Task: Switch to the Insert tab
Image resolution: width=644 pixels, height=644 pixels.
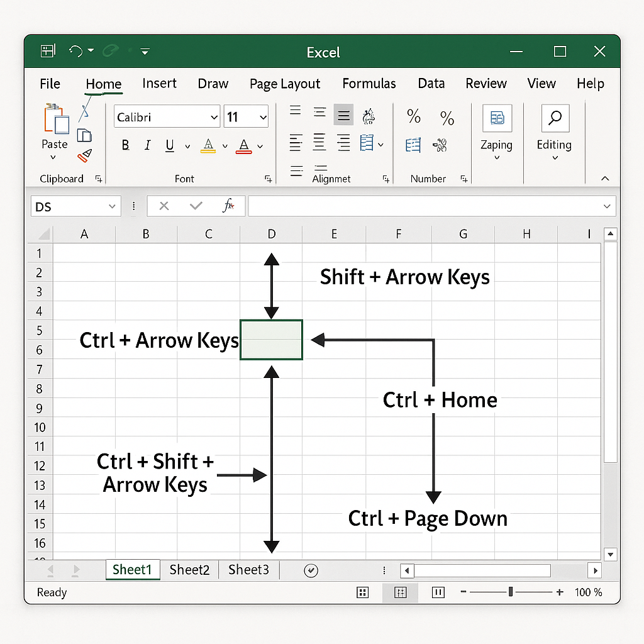Action: 159,84
